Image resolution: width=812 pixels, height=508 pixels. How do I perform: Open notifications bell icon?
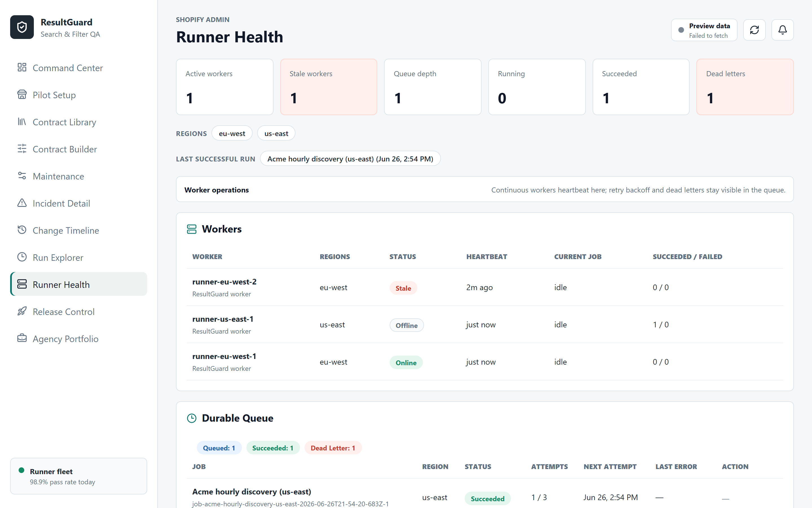point(782,30)
